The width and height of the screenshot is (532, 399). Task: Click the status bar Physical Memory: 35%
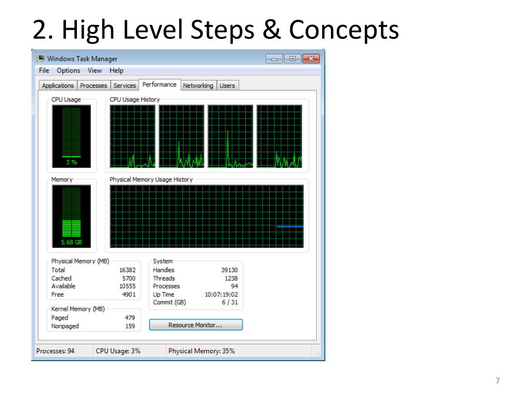(x=202, y=351)
